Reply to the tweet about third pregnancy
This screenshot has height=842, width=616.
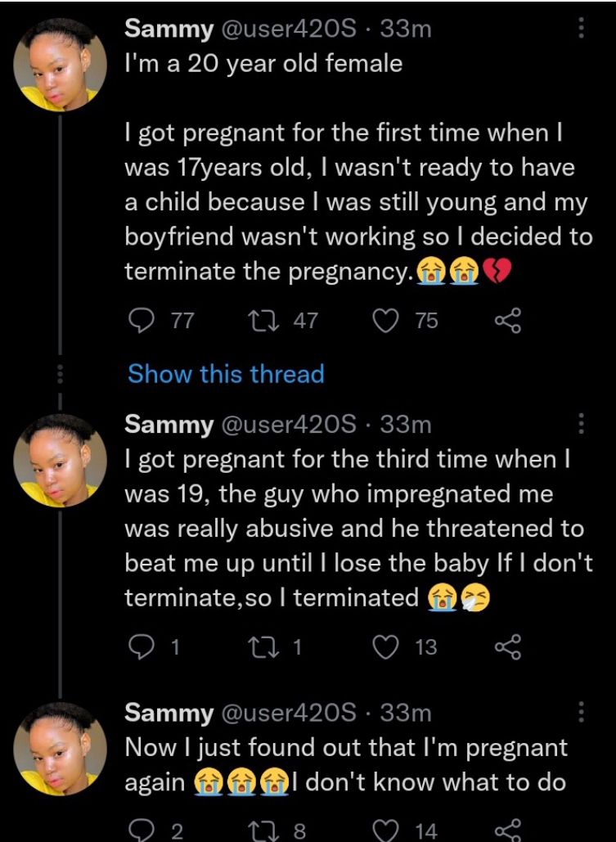click(x=142, y=647)
